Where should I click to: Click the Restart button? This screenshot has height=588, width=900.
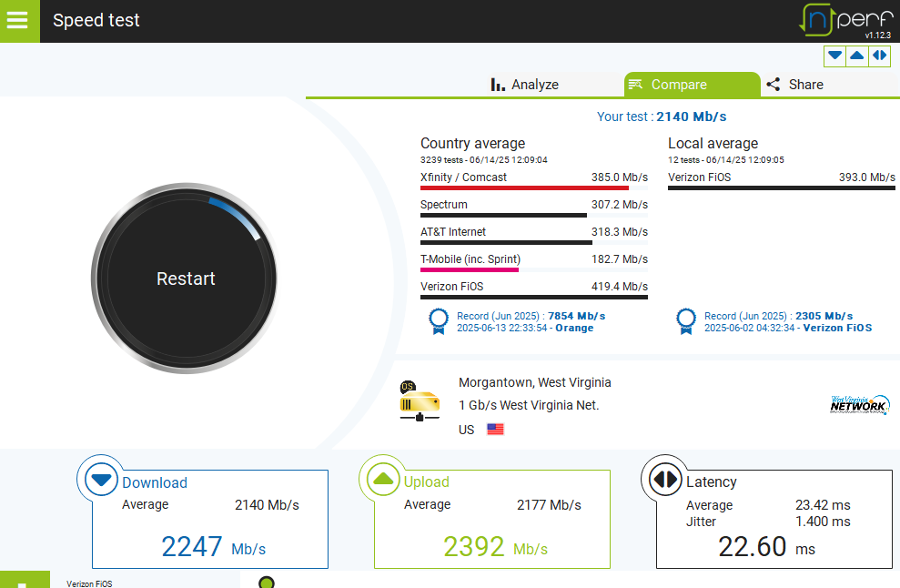click(186, 279)
